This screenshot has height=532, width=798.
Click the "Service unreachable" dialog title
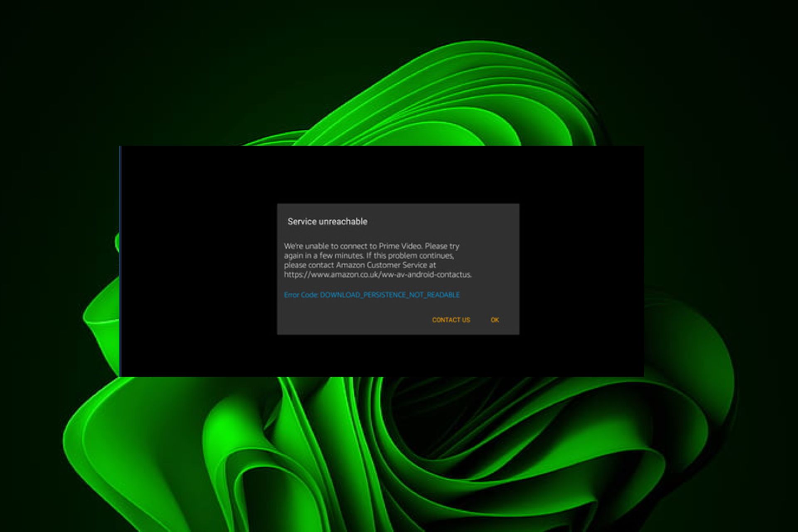point(328,222)
